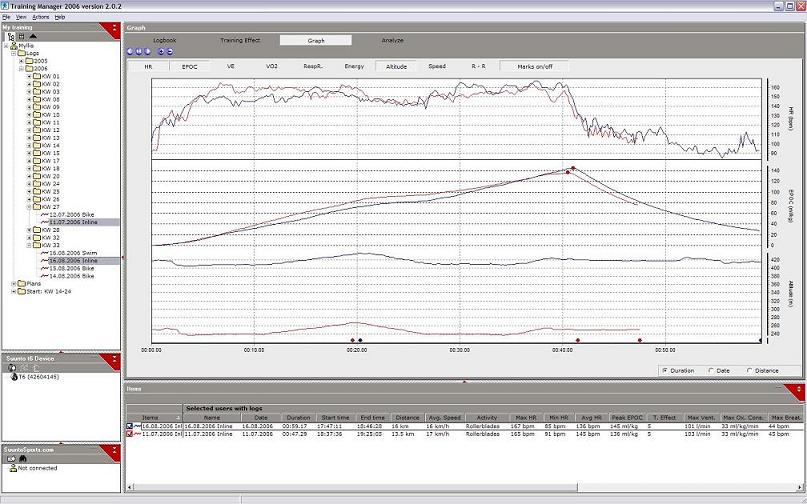The height and width of the screenshot is (504, 807).
Task: Collapse the KW 27 folder
Action: click(x=30, y=207)
